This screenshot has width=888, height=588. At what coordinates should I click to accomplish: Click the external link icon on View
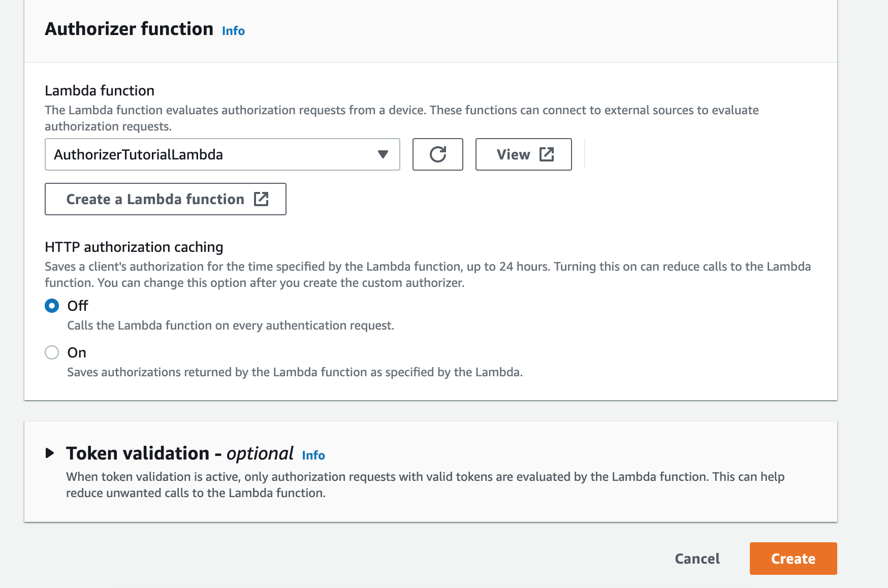coord(547,154)
